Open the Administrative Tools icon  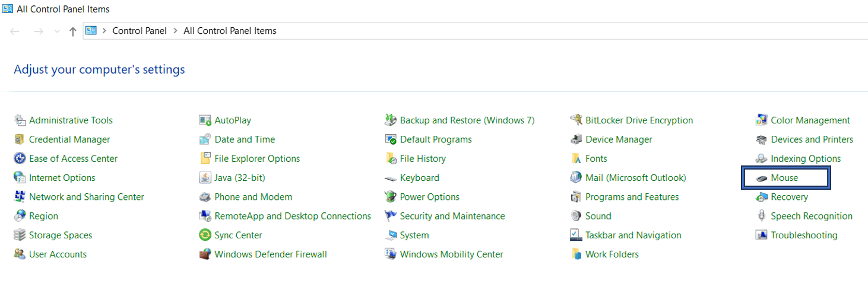point(20,120)
